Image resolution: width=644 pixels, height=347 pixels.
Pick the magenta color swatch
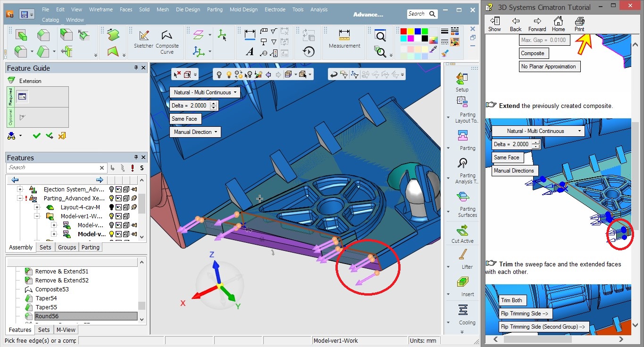point(410,39)
